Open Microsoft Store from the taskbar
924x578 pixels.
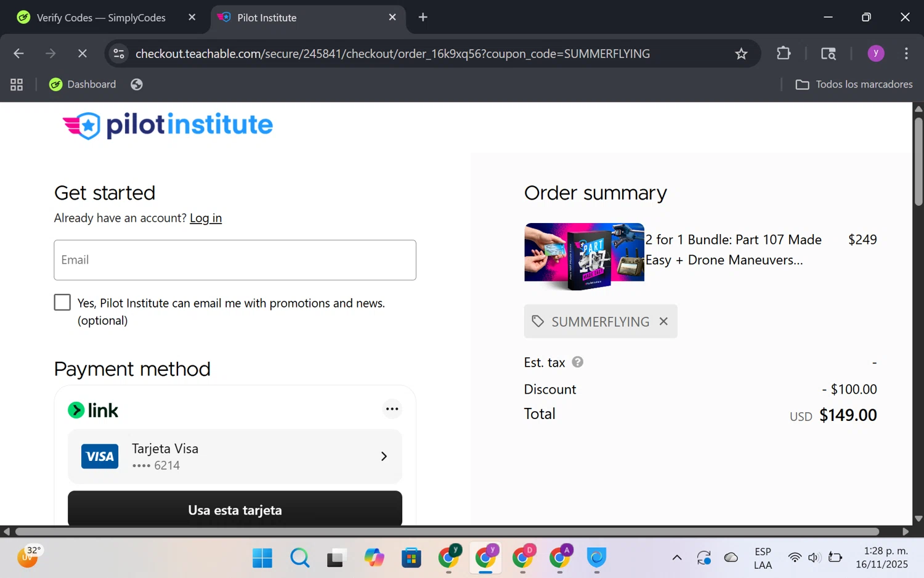411,558
